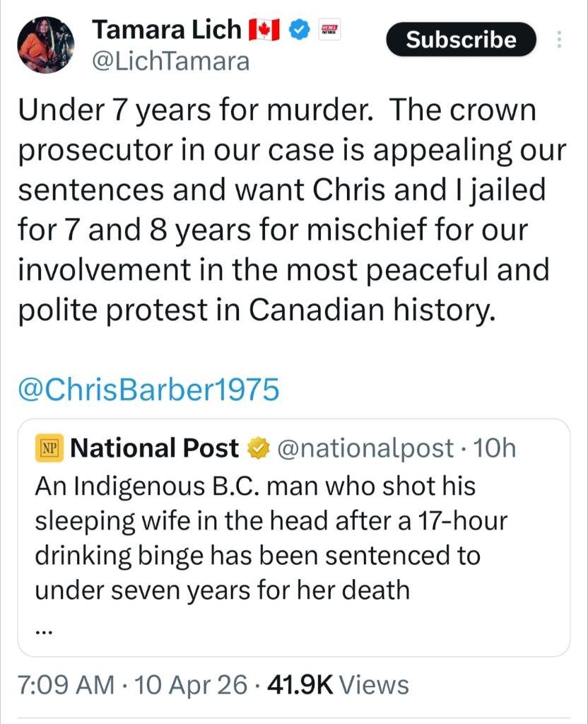The height and width of the screenshot is (724, 588).
Task: Click the Canadian flag emoji beside the name
Action: click(x=265, y=30)
